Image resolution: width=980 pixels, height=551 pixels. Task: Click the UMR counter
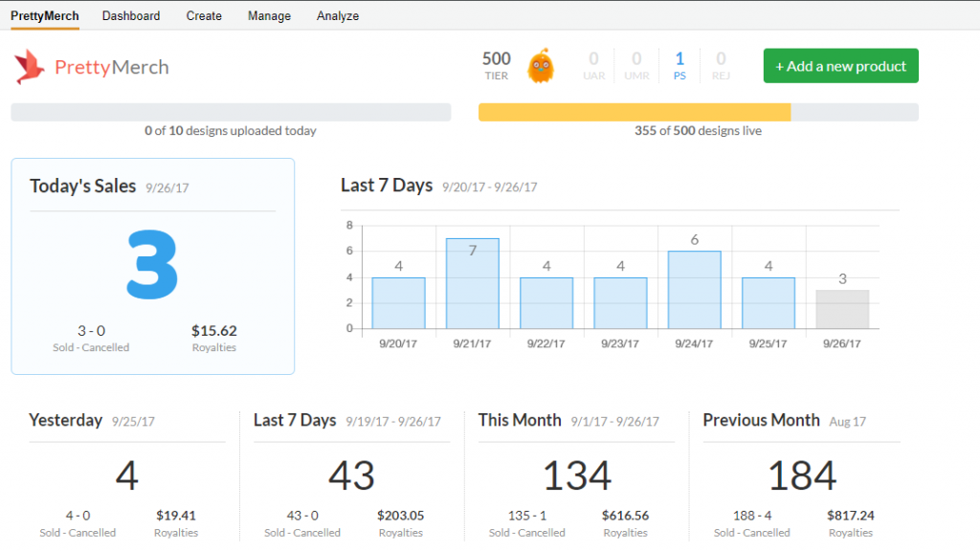[636, 66]
